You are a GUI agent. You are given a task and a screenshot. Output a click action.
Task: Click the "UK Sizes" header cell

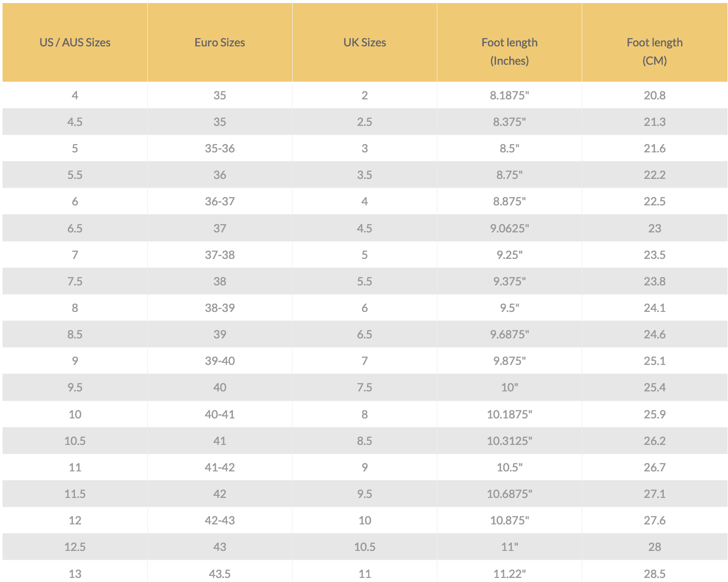tap(365, 43)
